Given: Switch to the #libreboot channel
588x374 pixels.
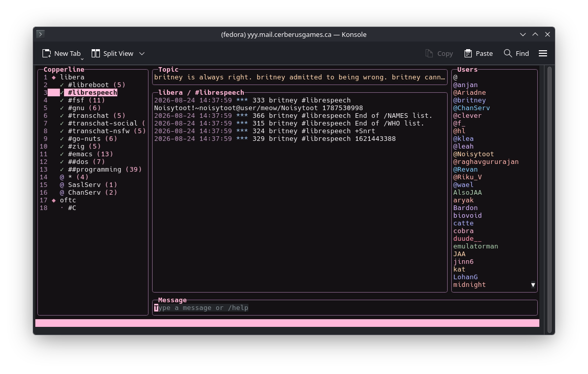Looking at the screenshot, I should [x=96, y=85].
